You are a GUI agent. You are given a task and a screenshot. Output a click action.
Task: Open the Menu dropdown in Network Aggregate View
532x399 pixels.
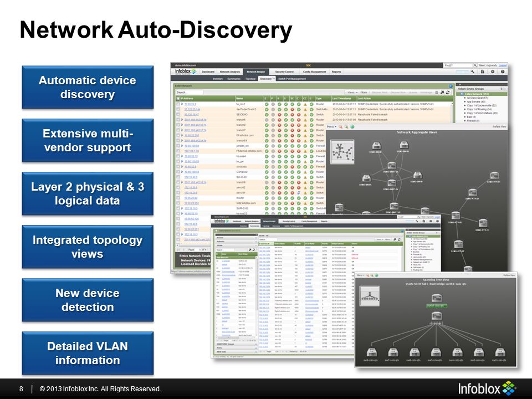(x=331, y=126)
